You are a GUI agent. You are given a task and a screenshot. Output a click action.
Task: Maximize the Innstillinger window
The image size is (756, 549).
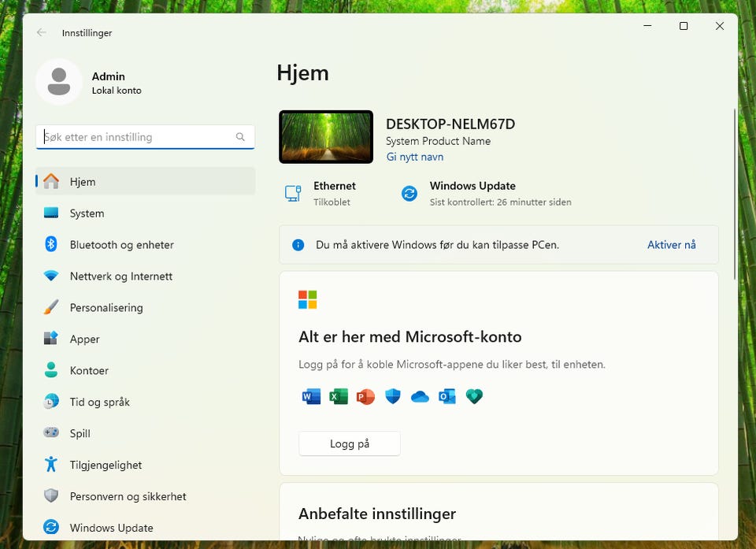click(x=684, y=26)
